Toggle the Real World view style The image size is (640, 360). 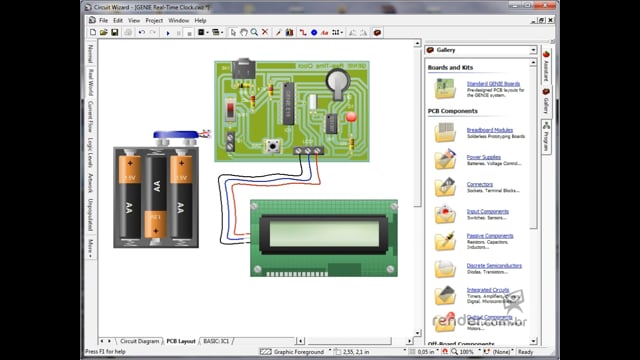[91, 82]
